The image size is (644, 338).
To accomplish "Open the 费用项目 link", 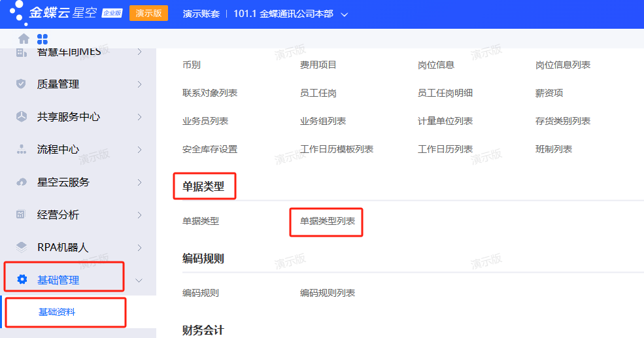I will click(318, 65).
